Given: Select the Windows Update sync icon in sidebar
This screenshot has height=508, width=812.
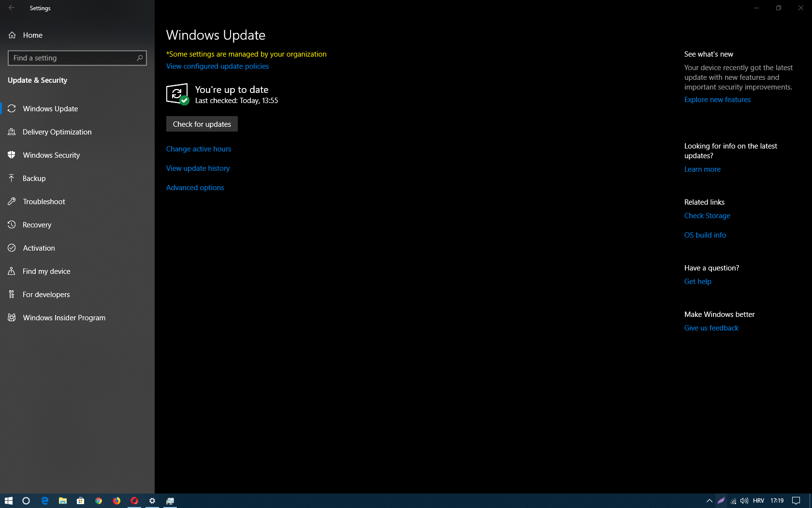Looking at the screenshot, I should pos(12,109).
